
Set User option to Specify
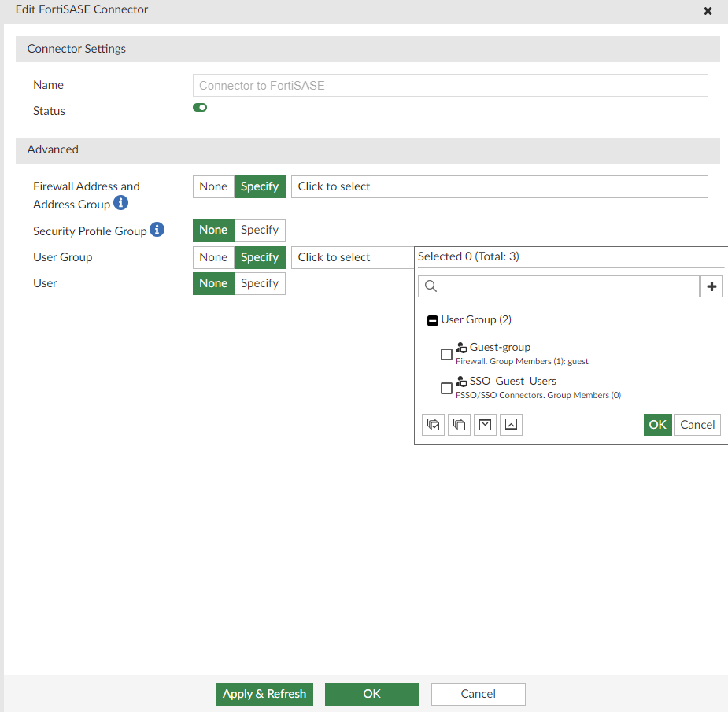pos(260,283)
